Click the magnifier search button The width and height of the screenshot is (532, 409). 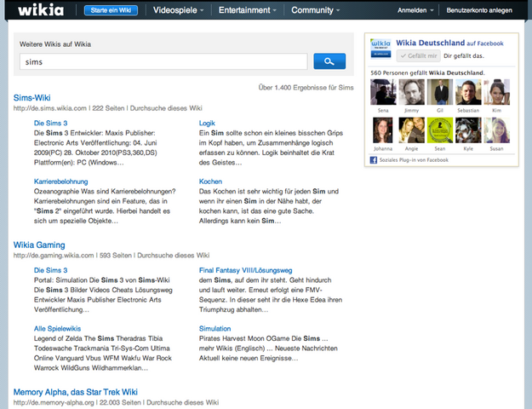pyautogui.click(x=329, y=61)
